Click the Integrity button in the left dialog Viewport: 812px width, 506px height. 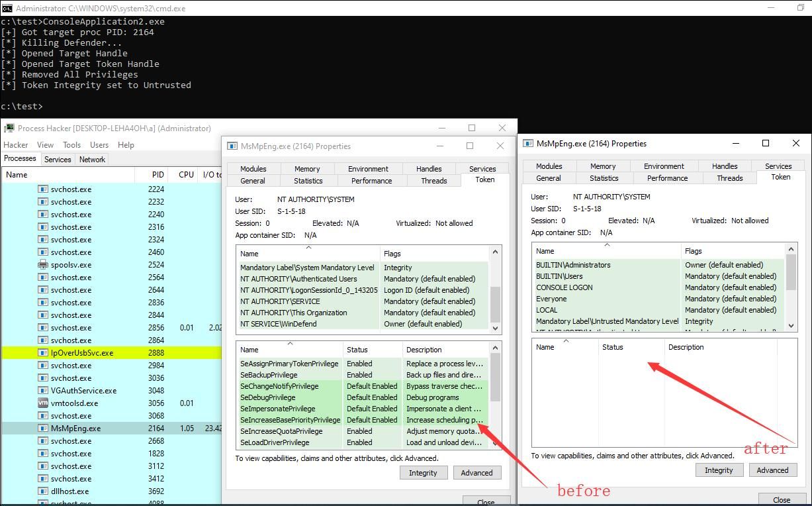423,473
